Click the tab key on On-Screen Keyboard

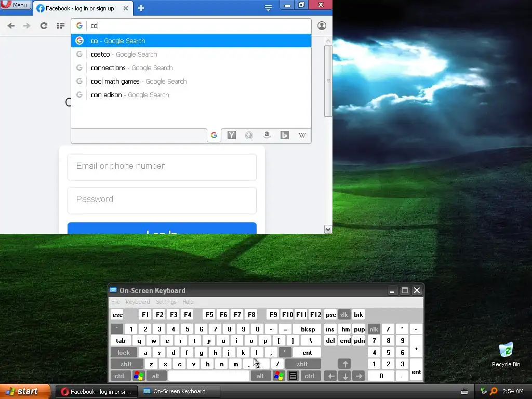tap(121, 341)
